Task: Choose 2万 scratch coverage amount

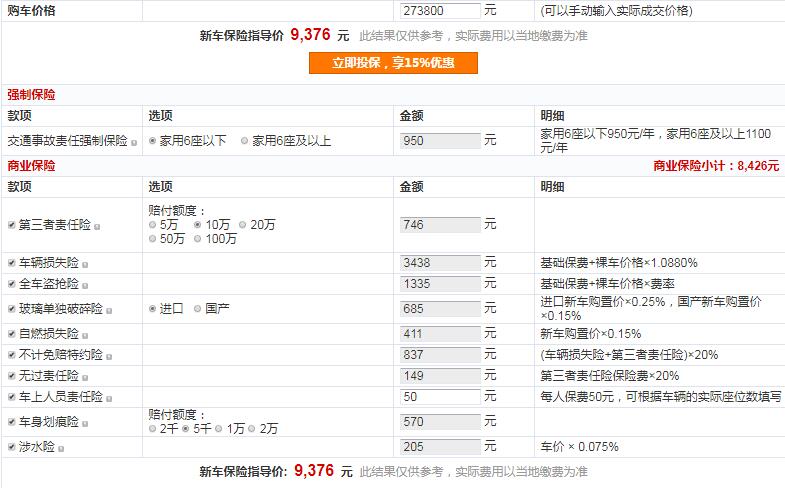Action: point(251,428)
